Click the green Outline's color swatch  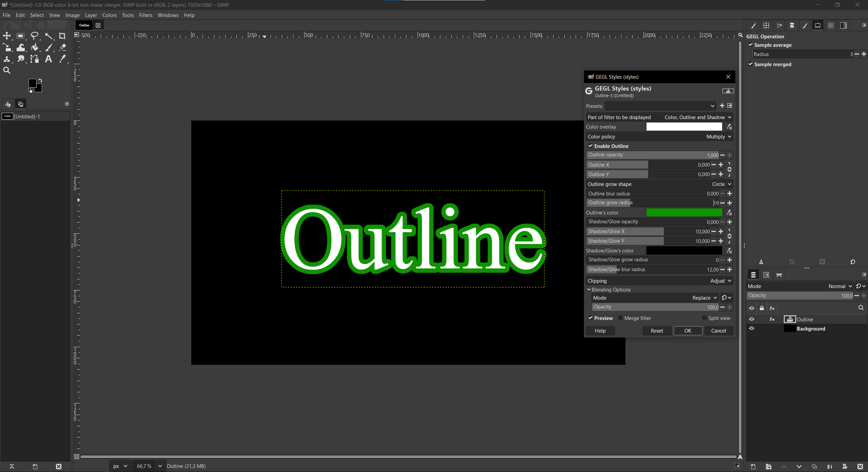684,212
